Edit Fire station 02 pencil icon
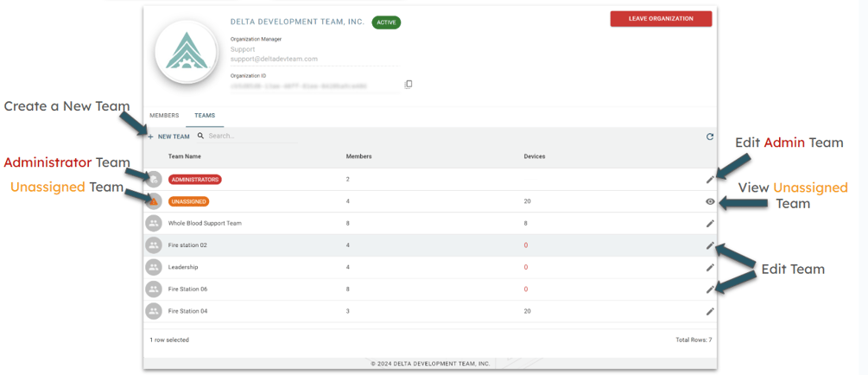Image resolution: width=868 pixels, height=375 pixels. click(x=710, y=245)
